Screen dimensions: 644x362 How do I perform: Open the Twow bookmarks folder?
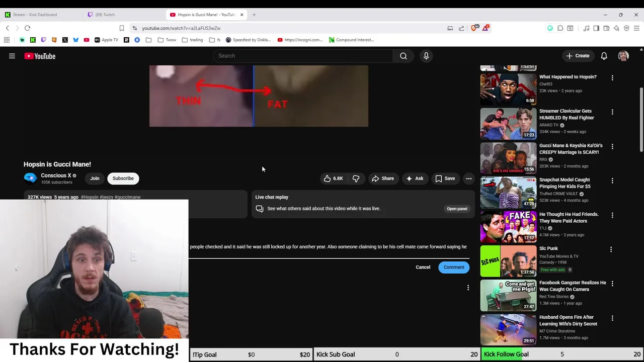click(x=167, y=40)
